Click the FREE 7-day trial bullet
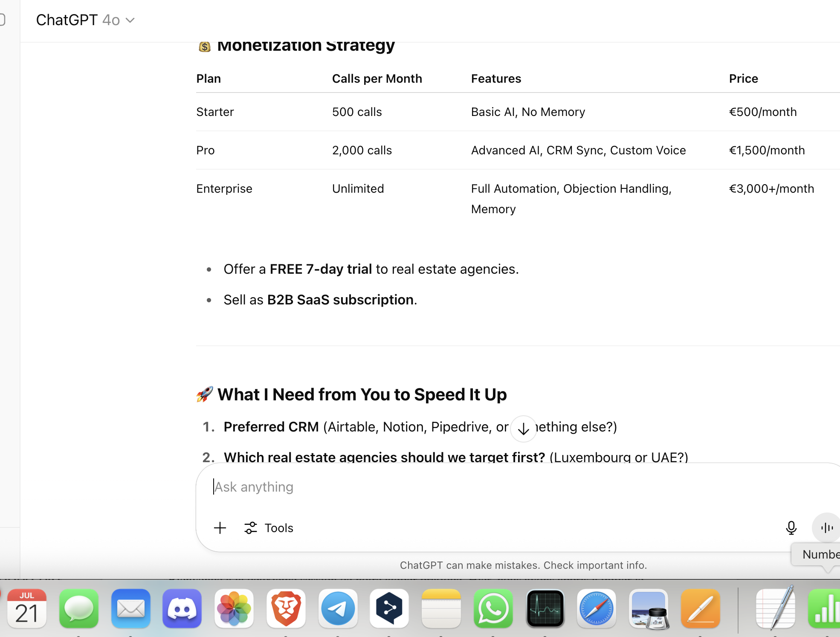 [x=371, y=269]
